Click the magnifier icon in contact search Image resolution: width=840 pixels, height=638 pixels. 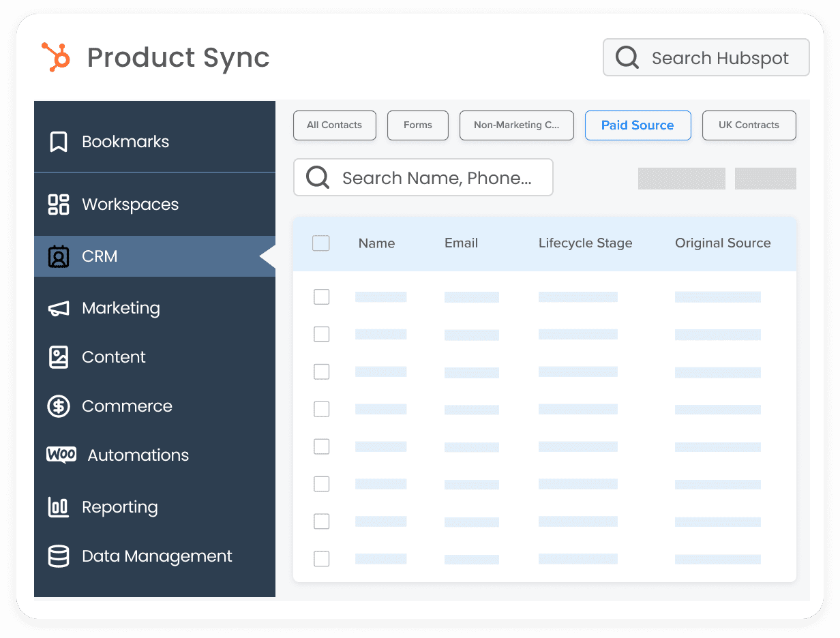click(318, 177)
